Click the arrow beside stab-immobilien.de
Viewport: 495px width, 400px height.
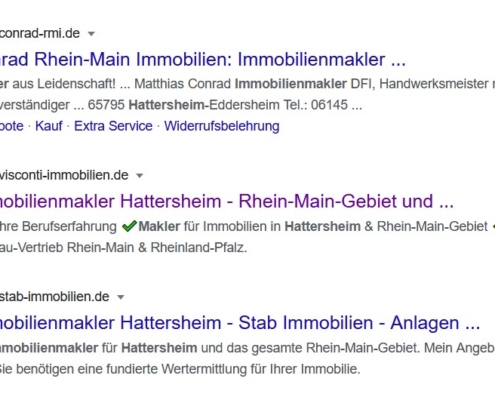(121, 297)
